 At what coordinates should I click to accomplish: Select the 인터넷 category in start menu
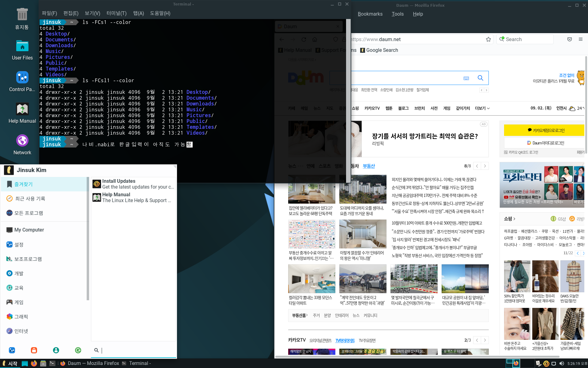click(x=44, y=331)
